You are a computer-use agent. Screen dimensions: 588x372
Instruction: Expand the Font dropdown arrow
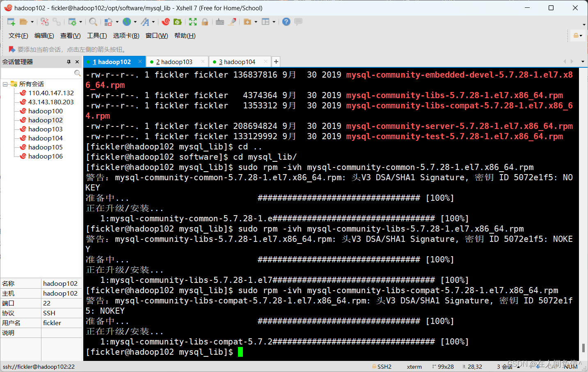click(x=153, y=22)
